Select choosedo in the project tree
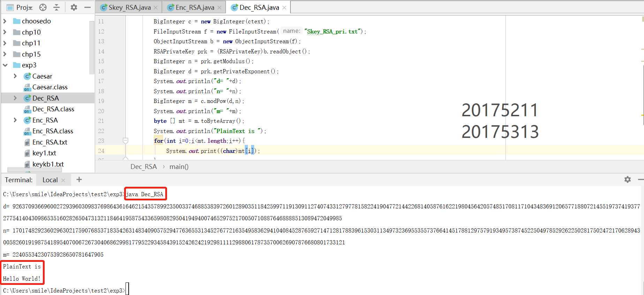This screenshot has height=295, width=644. coord(36,21)
